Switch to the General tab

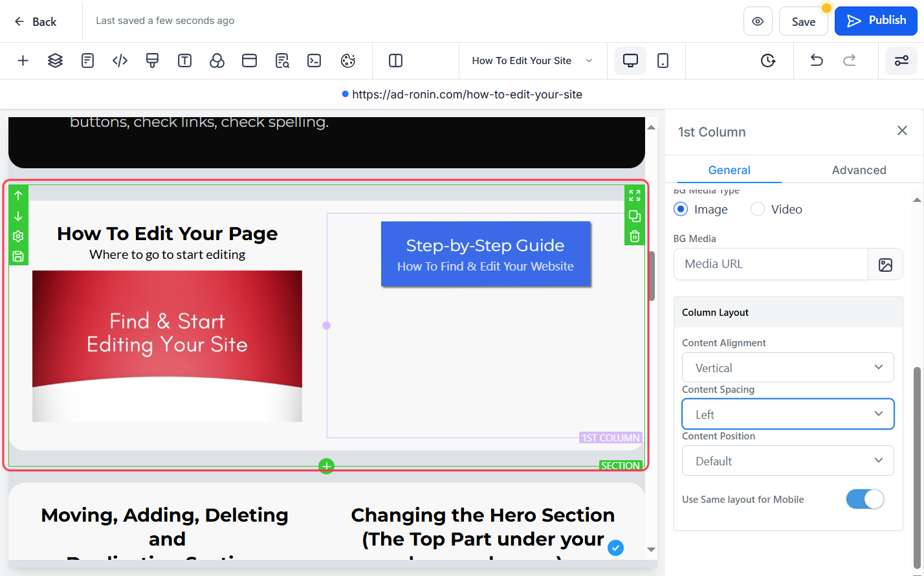(x=729, y=170)
